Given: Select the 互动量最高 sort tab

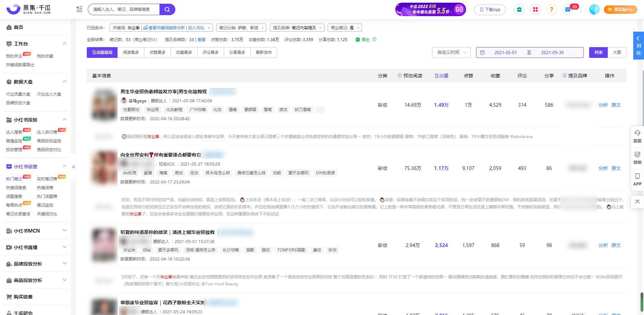Looking at the screenshot, I should [x=102, y=53].
